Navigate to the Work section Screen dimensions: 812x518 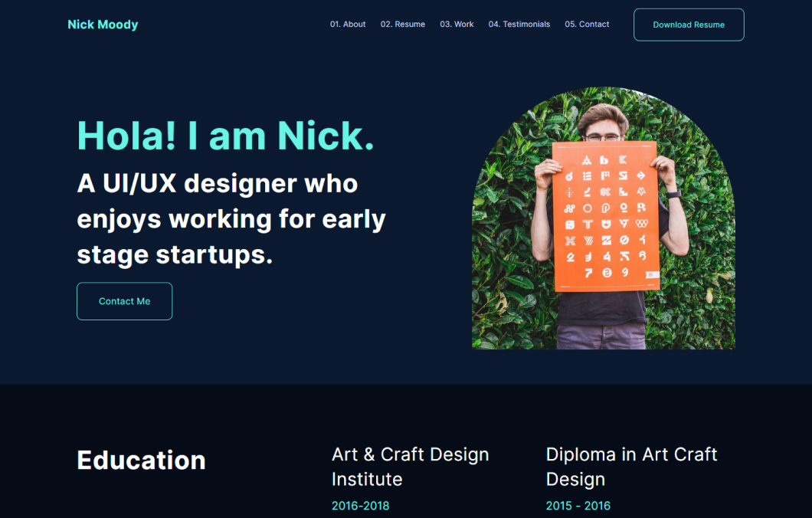tap(457, 25)
